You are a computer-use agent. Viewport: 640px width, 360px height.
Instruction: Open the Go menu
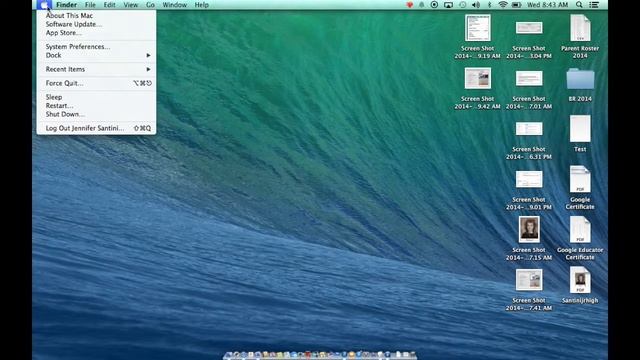[150, 5]
